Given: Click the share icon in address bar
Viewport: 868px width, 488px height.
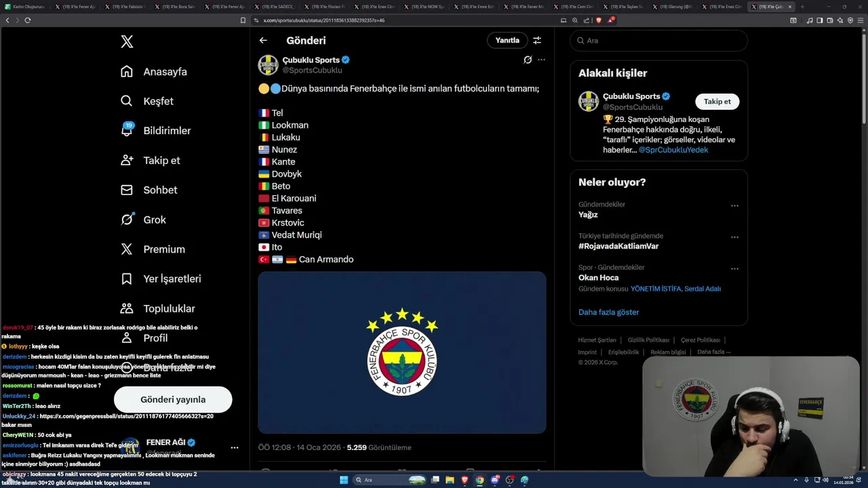Looking at the screenshot, I should (x=586, y=20).
